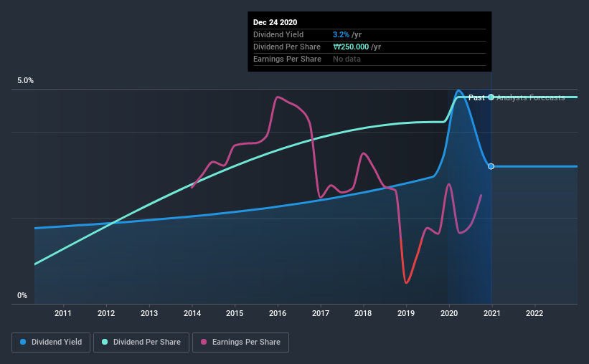Click the 3.2% dividend yield value in tooltip
Screen dimensions: 589x364
[341, 34]
